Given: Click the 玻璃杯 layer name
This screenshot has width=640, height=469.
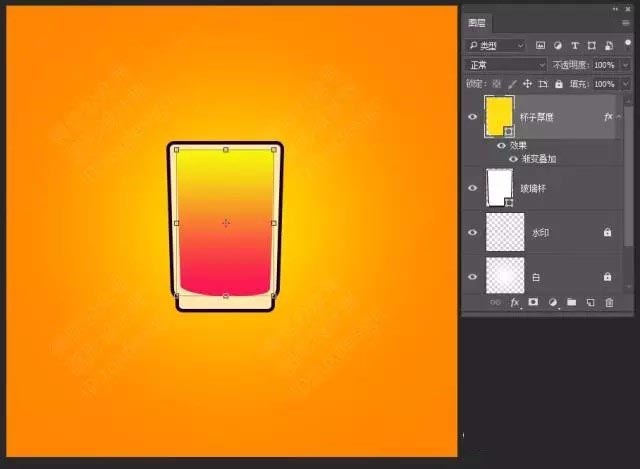Looking at the screenshot, I should pos(533,189).
